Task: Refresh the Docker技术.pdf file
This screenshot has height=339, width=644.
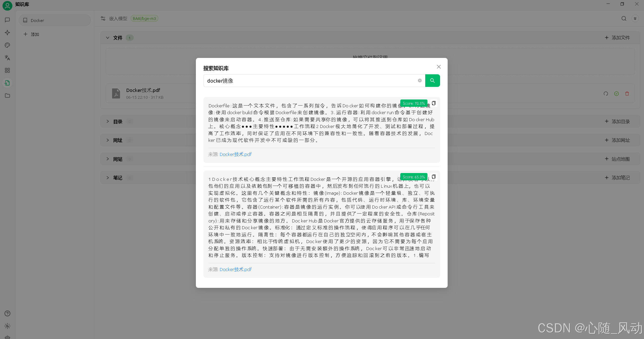Action: pyautogui.click(x=606, y=94)
